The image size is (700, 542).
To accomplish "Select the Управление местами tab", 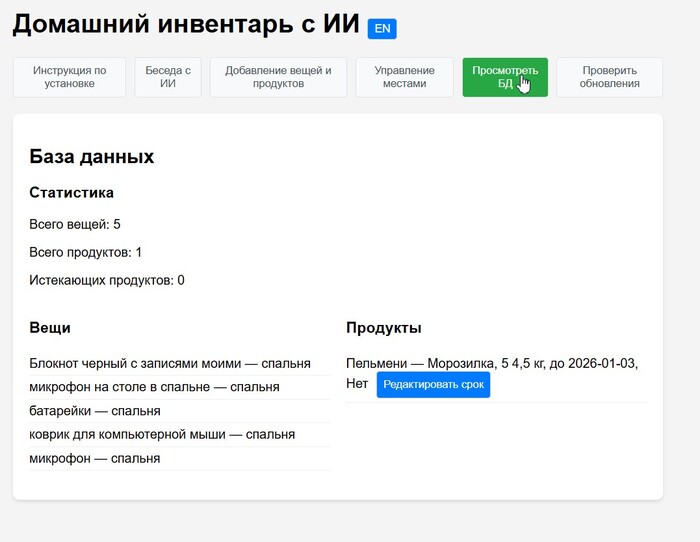I will pyautogui.click(x=404, y=77).
